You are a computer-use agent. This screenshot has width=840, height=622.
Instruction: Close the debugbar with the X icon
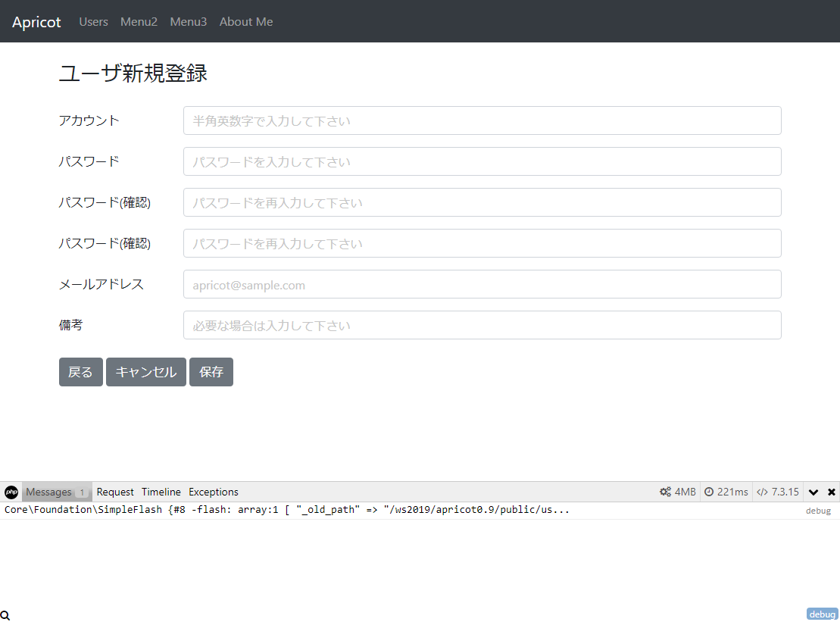click(832, 492)
